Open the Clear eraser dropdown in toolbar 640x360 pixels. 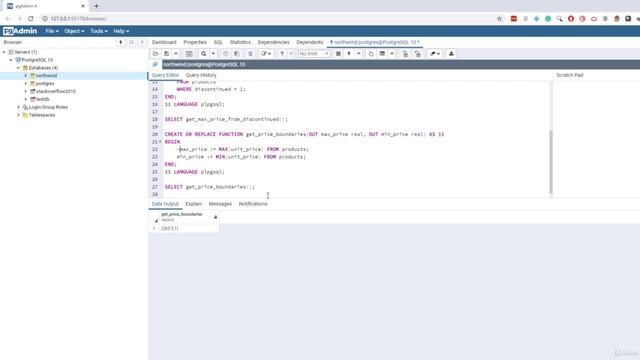click(435, 54)
